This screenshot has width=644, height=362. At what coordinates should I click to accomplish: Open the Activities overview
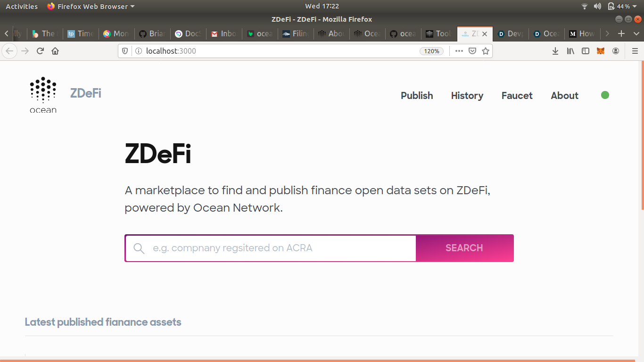coord(22,6)
